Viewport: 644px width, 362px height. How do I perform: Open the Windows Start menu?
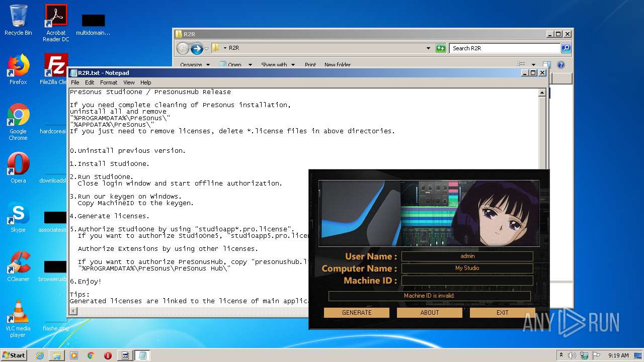pos(14,355)
